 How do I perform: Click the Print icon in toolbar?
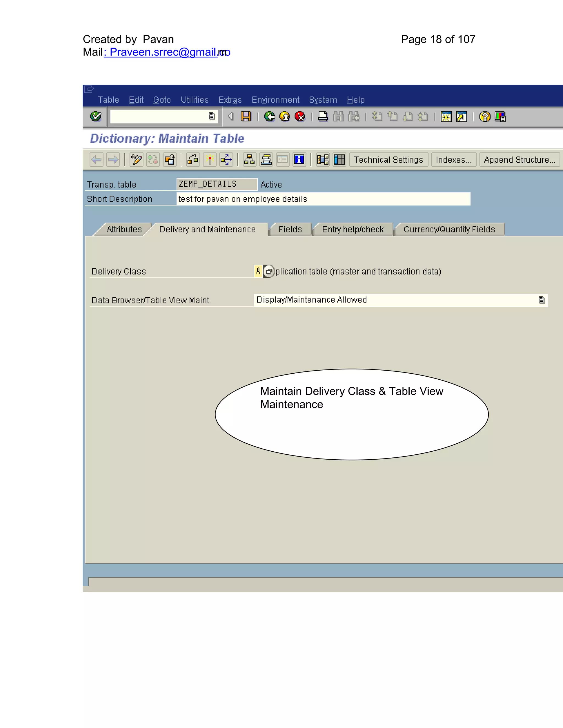click(x=322, y=116)
